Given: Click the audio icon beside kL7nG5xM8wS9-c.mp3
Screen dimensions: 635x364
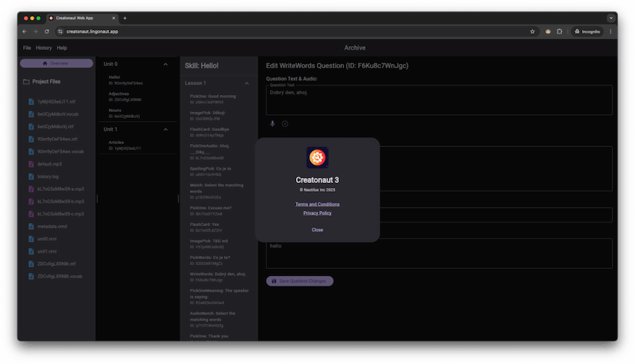Looking at the screenshot, I should tap(31, 214).
